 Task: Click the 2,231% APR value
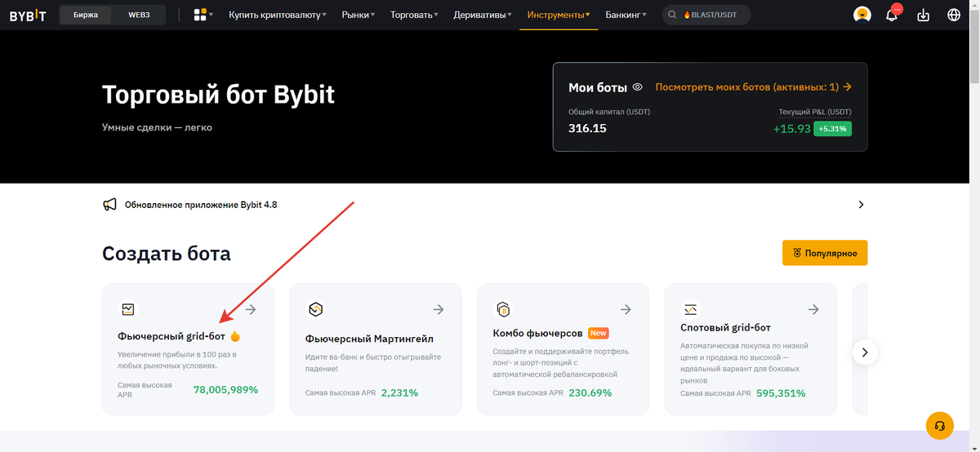coord(399,392)
